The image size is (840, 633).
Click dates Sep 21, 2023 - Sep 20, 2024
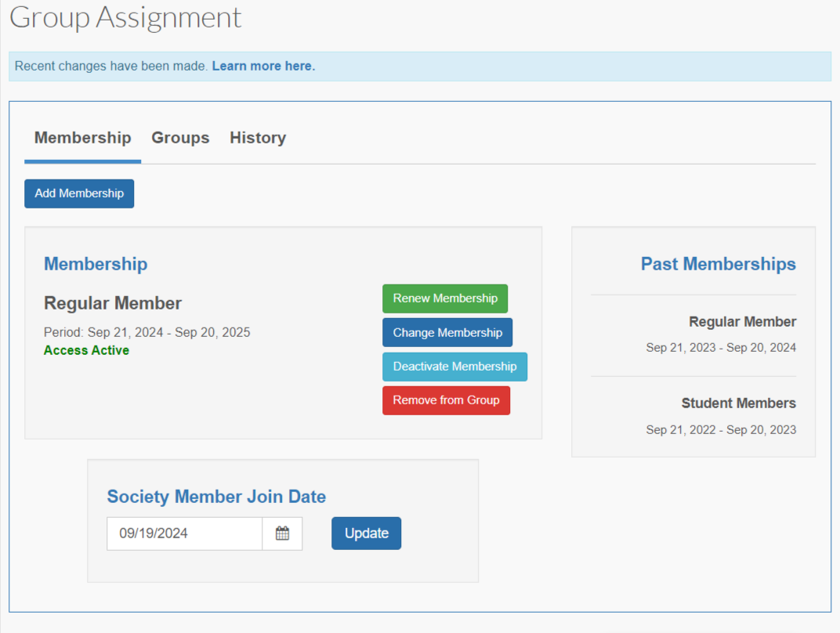(721, 348)
